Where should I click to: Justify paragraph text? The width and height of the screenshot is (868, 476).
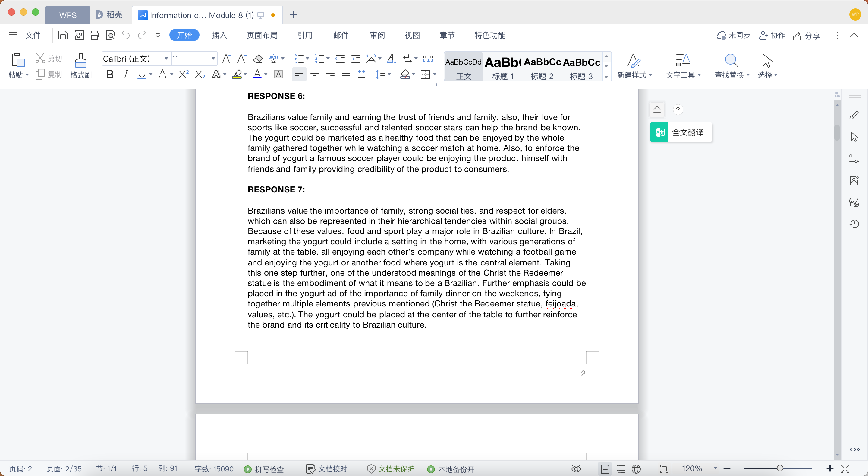pos(346,74)
